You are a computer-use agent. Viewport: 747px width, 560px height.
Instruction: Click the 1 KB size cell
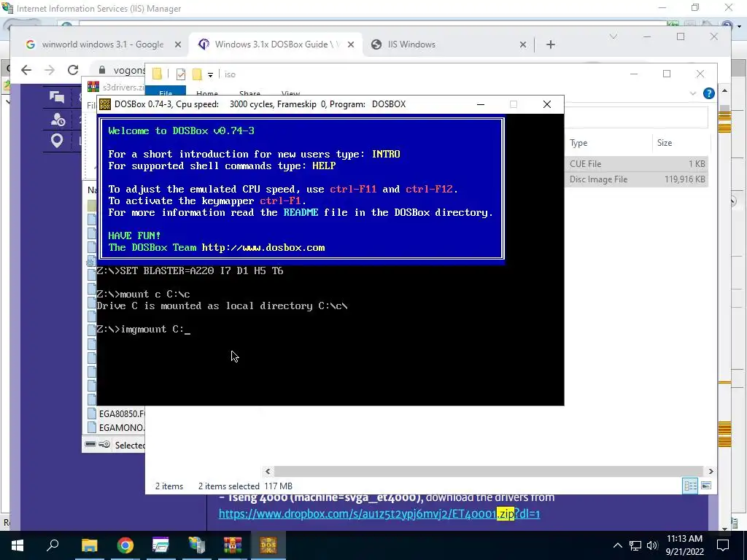tap(697, 164)
